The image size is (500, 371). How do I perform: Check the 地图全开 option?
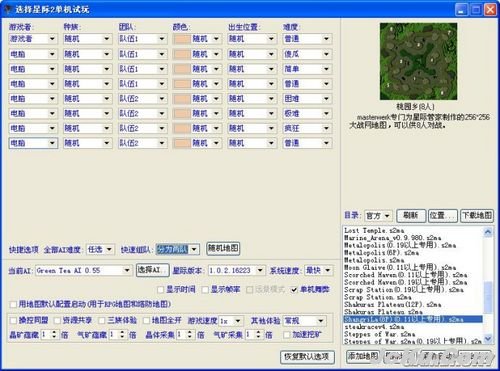[x=146, y=321]
